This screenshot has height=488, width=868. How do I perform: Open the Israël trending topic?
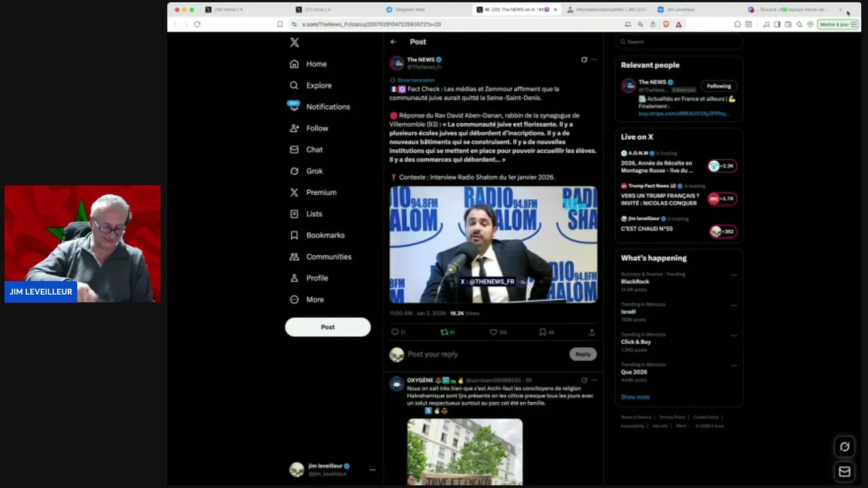(x=628, y=312)
